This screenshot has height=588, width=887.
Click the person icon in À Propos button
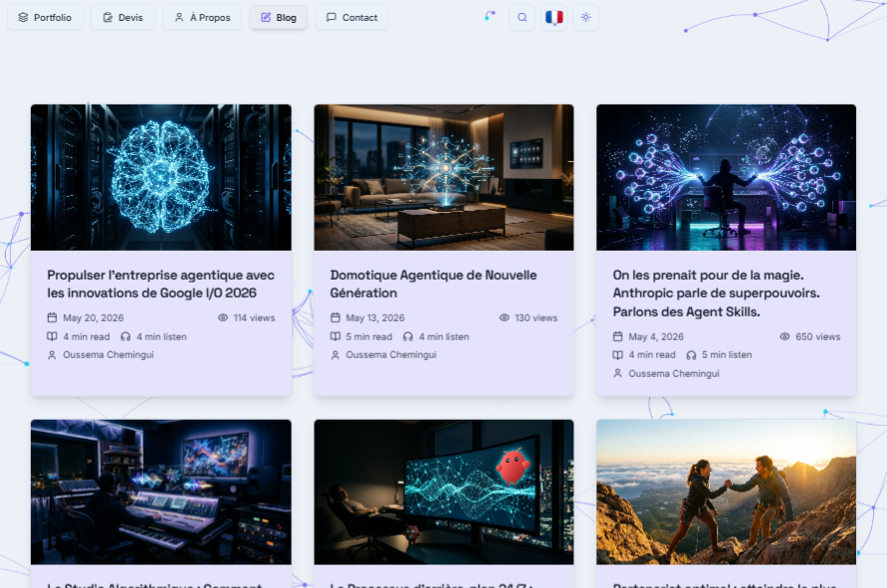(x=179, y=18)
